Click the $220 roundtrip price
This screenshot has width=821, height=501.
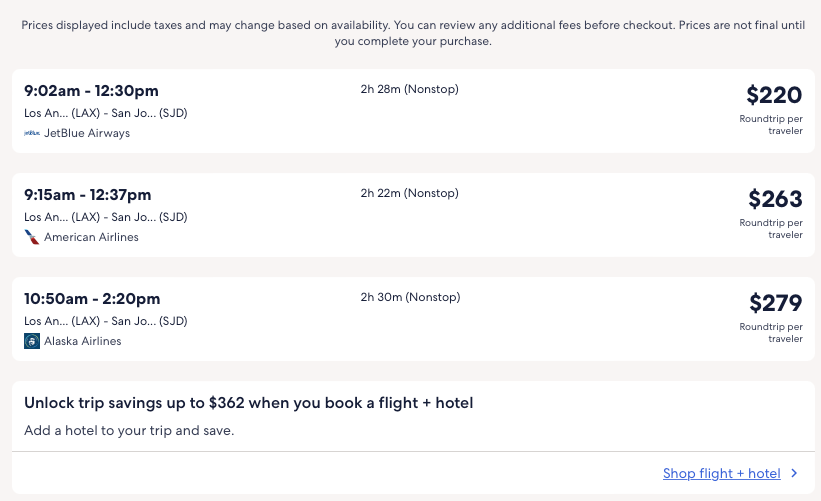[774, 95]
